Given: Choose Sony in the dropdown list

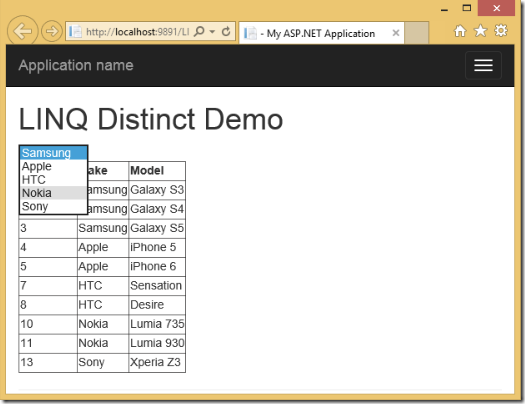Looking at the screenshot, I should click(x=54, y=207).
